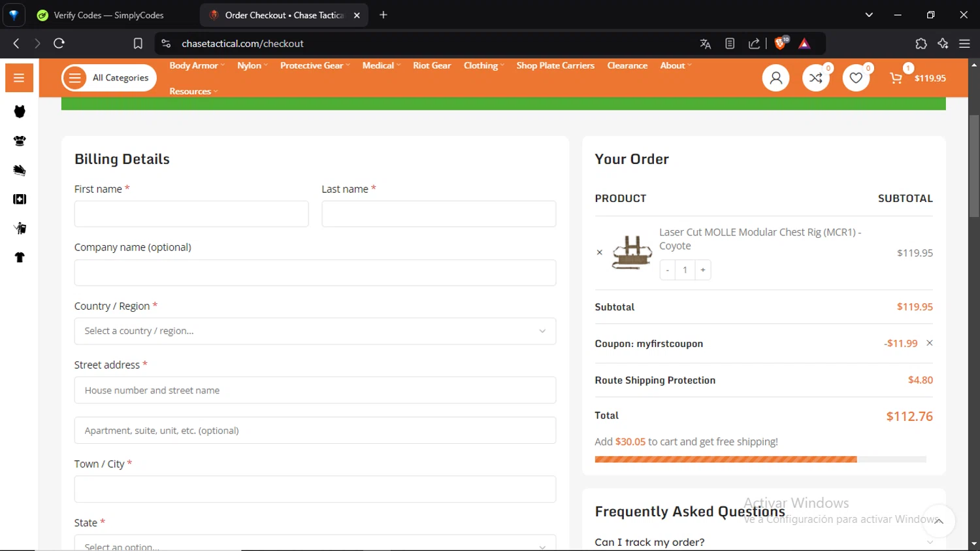Remove the myfirstcoupon coupon

pyautogui.click(x=929, y=343)
